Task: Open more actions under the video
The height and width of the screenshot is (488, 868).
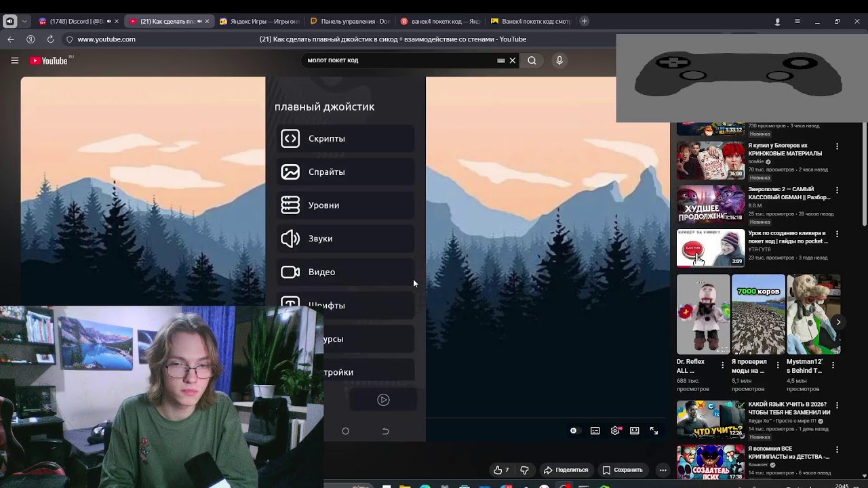Action: [663, 470]
